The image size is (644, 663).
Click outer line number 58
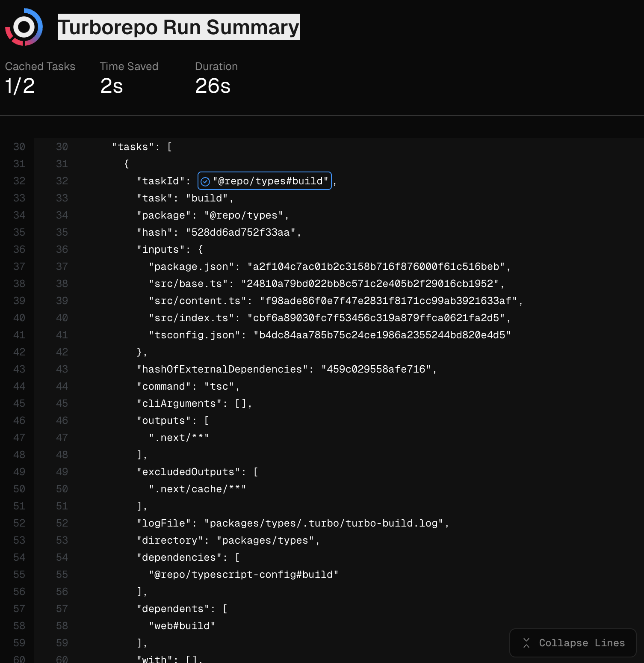(19, 626)
